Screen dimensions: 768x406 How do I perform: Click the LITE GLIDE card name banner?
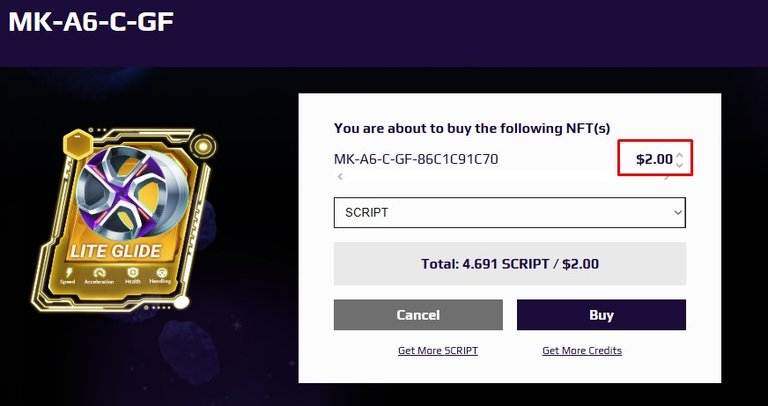(x=116, y=251)
